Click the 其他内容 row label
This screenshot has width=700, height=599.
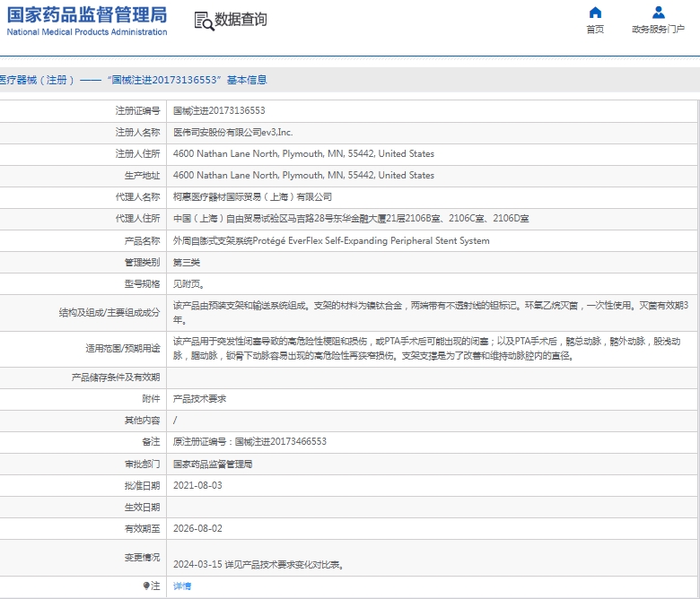tap(142, 421)
